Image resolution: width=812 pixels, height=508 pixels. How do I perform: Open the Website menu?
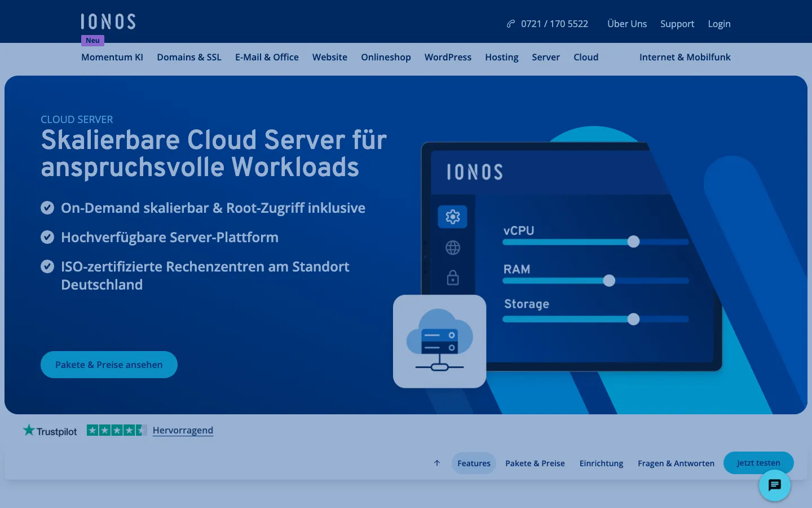click(x=330, y=57)
